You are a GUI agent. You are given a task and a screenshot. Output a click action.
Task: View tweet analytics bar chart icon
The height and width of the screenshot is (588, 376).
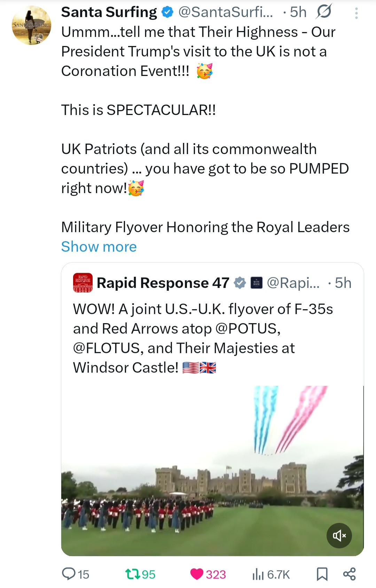pos(258,574)
